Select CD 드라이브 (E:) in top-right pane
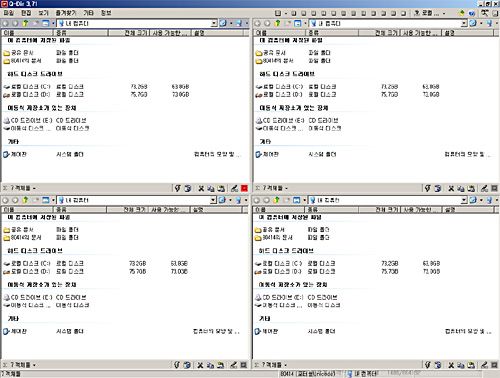 coord(280,120)
